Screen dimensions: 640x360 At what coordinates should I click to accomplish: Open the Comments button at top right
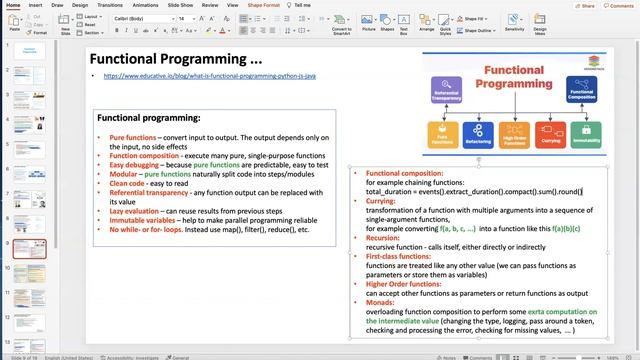(618, 6)
